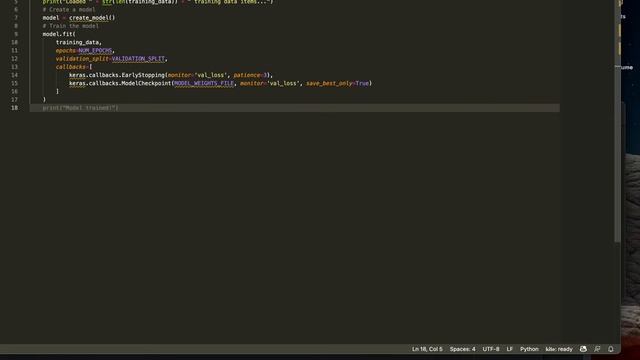Click the save_best_only=True argument
This screenshot has width=640, height=360.
pyautogui.click(x=337, y=83)
